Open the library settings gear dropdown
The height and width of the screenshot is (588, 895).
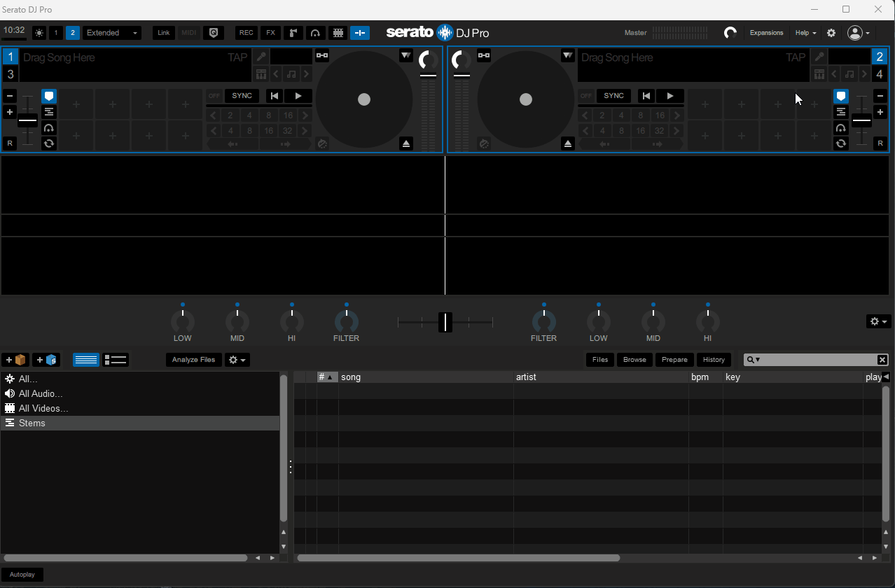[x=237, y=359]
